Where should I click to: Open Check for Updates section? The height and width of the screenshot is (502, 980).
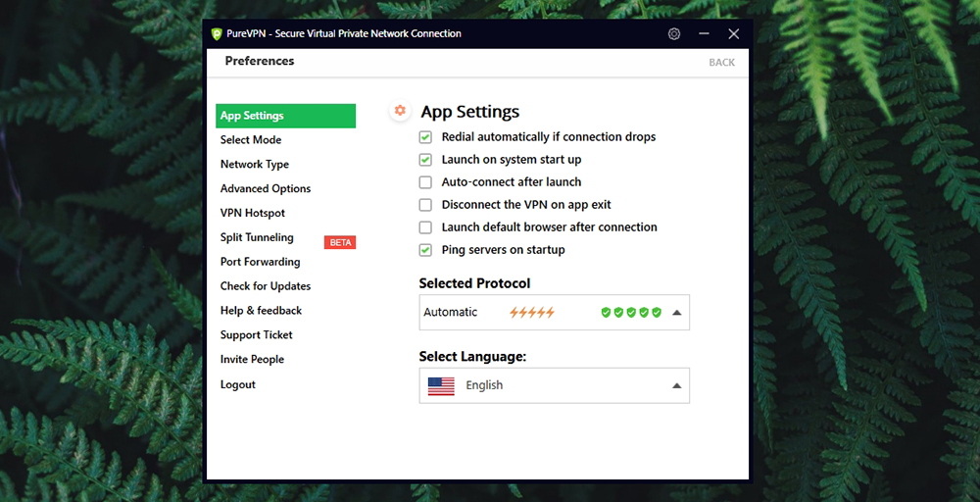pyautogui.click(x=265, y=286)
